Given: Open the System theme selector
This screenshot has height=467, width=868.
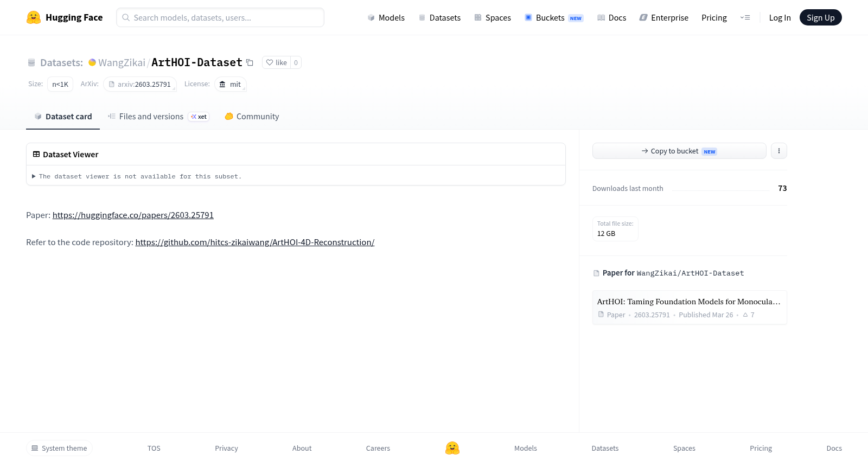Looking at the screenshot, I should tap(59, 448).
